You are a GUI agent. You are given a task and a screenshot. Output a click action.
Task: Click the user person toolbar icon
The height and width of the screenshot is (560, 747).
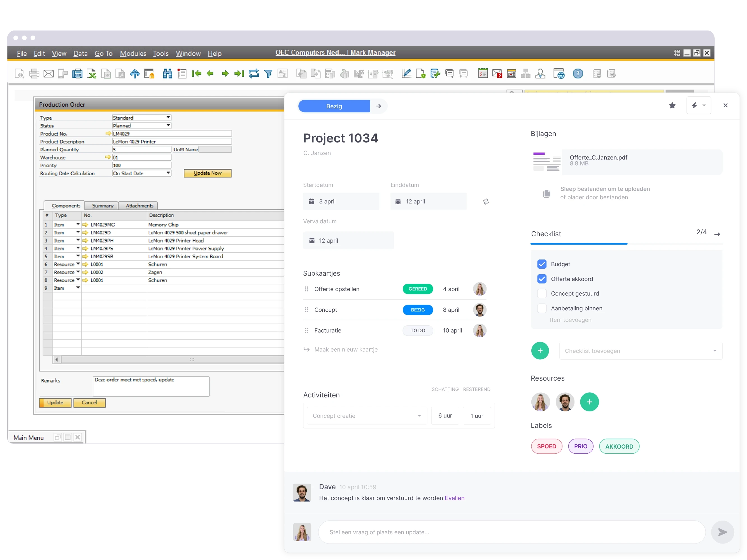pos(540,74)
